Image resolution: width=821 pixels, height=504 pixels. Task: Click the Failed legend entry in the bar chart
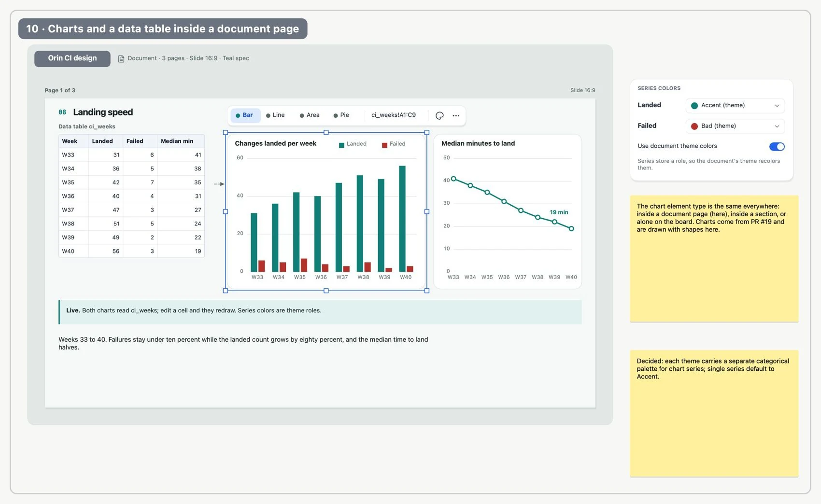[394, 144]
